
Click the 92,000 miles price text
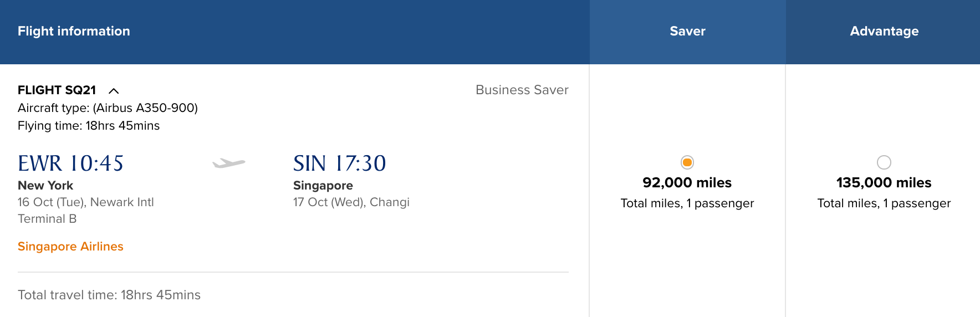click(x=687, y=183)
